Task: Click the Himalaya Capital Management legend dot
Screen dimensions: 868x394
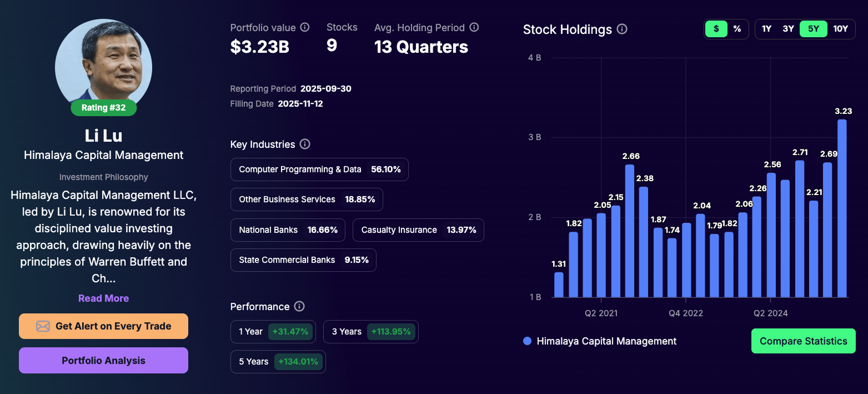Action: (x=526, y=341)
